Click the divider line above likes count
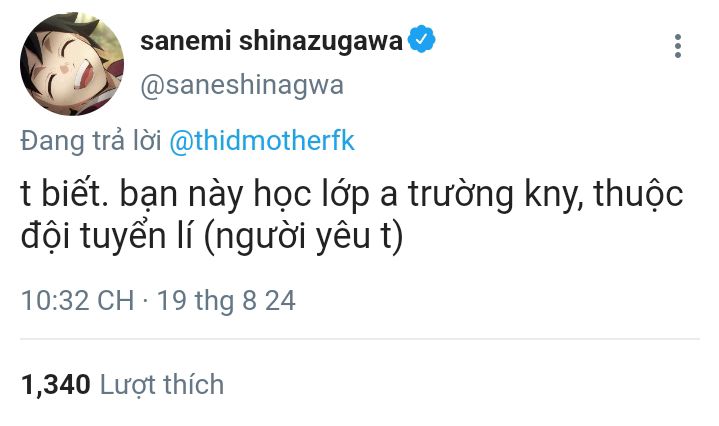 point(359,339)
